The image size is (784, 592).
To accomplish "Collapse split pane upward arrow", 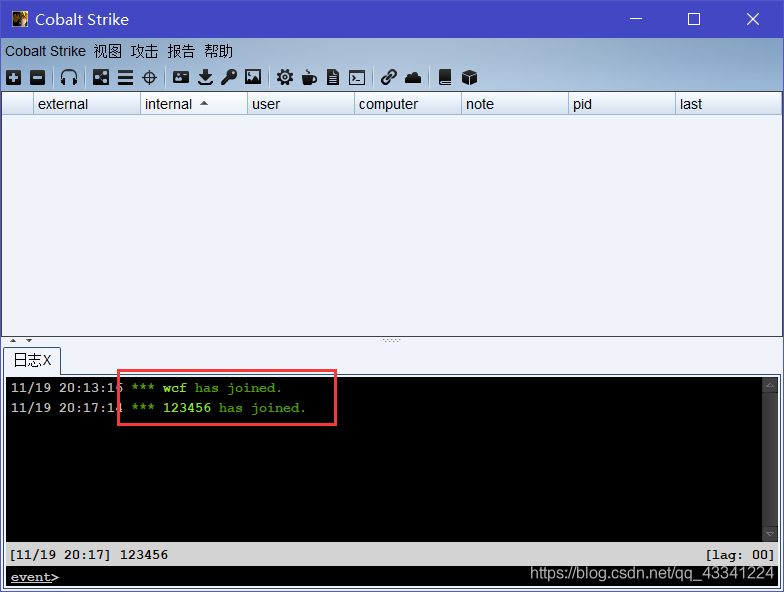I will click(x=13, y=340).
